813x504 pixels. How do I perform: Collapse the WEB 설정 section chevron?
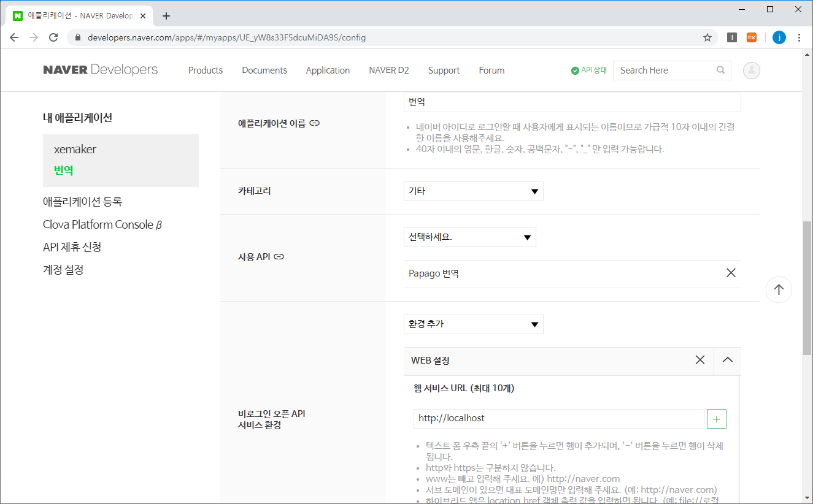(x=728, y=360)
